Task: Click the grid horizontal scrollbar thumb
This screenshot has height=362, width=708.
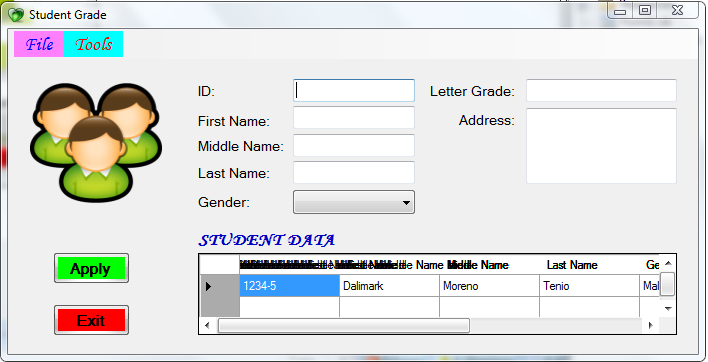Action: tap(344, 325)
